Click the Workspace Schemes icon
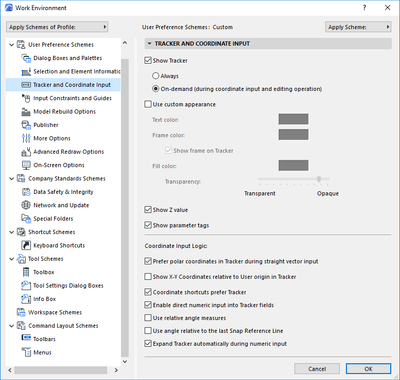 (x=21, y=312)
